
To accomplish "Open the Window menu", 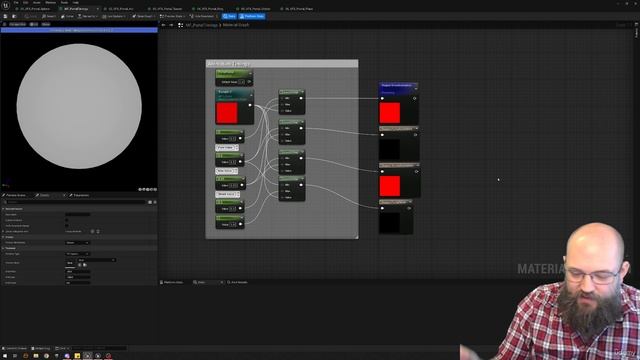I will tap(51, 2).
